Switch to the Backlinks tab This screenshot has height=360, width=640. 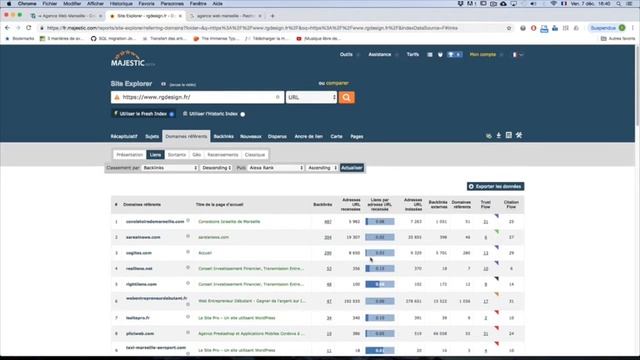[x=224, y=136]
